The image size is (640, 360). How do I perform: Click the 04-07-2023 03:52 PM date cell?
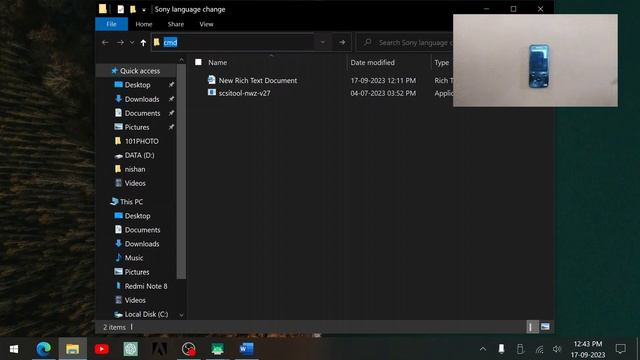(383, 93)
